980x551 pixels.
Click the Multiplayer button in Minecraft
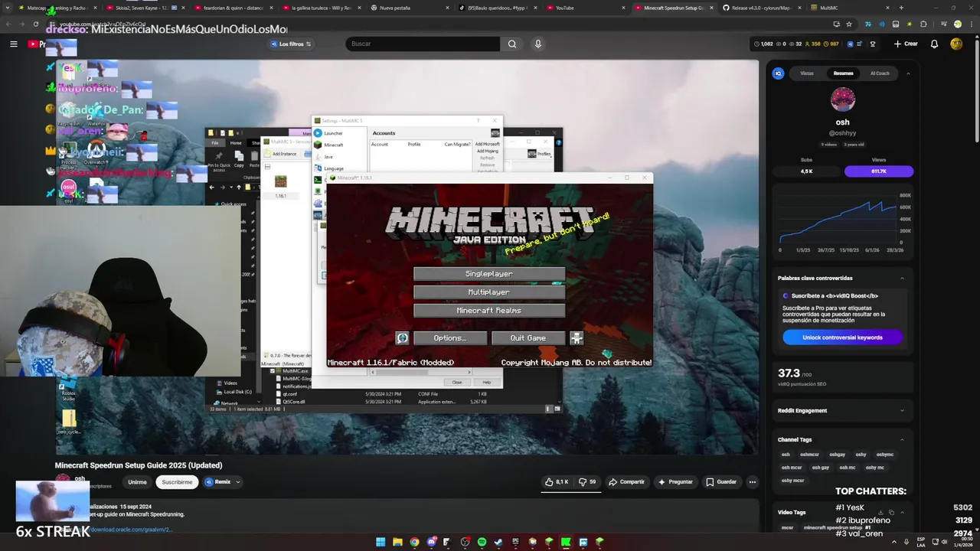489,292
